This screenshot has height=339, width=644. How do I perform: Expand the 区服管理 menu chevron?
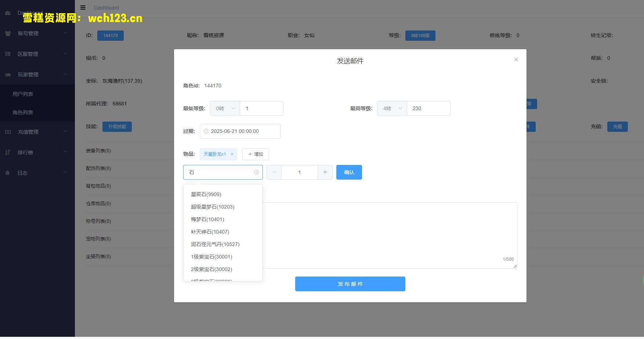click(65, 54)
